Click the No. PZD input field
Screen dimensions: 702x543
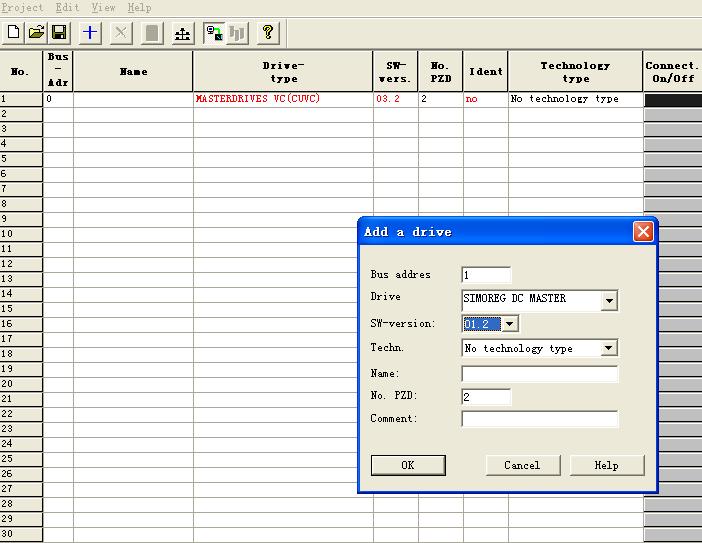click(486, 397)
